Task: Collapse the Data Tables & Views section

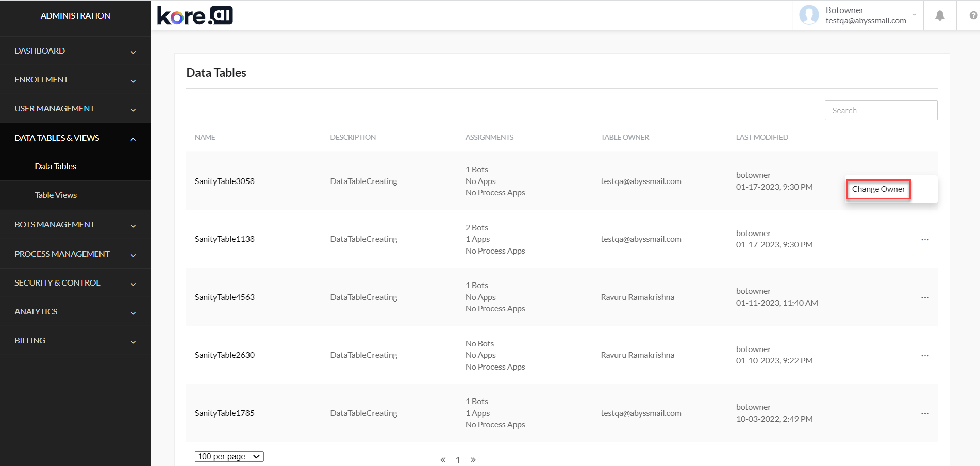Action: pyautogui.click(x=75, y=138)
